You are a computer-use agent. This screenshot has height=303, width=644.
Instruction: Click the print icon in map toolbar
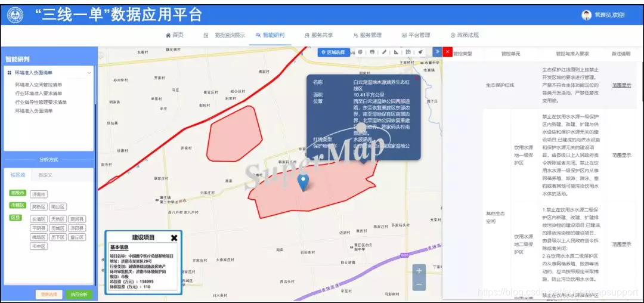[372, 52]
